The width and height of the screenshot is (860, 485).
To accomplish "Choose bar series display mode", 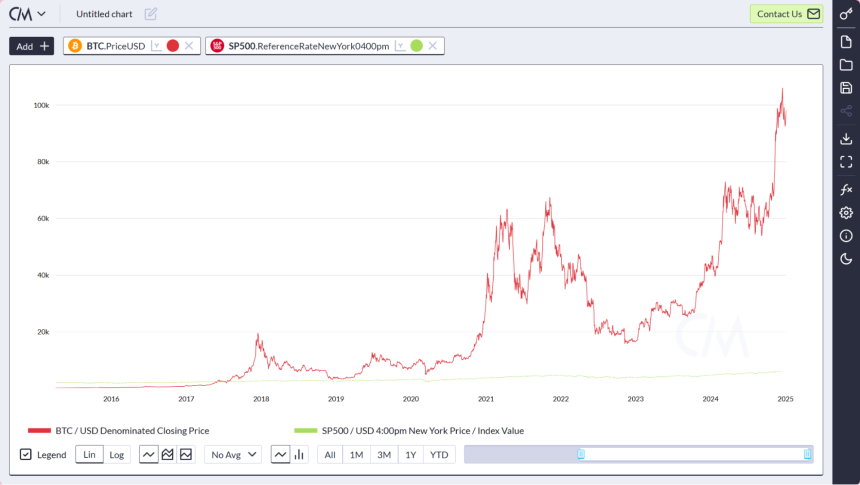I will point(299,454).
